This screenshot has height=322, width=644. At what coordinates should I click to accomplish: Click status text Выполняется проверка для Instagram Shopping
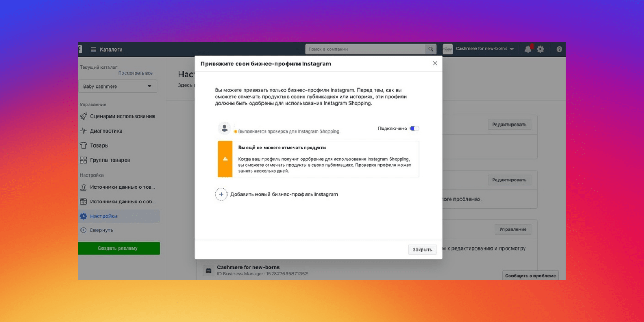point(289,131)
